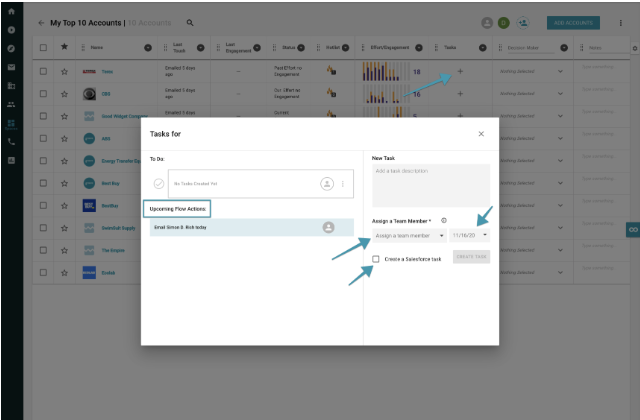640x420 pixels.
Task: Open the Name column sort menu
Action: pyautogui.click(x=148, y=48)
